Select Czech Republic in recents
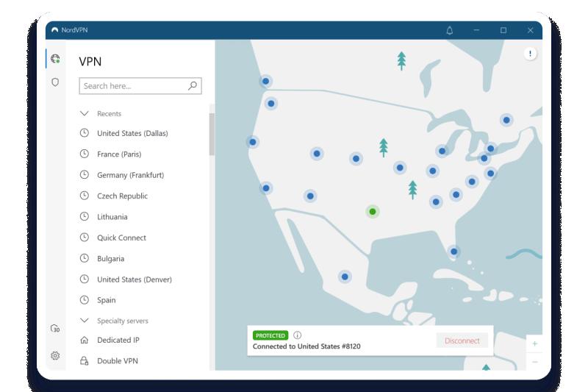 122,196
